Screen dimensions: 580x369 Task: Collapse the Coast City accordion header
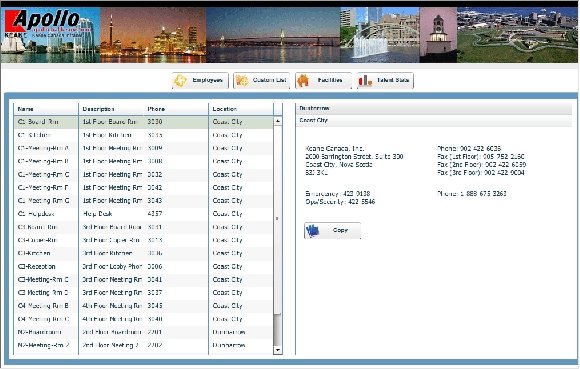(434, 121)
